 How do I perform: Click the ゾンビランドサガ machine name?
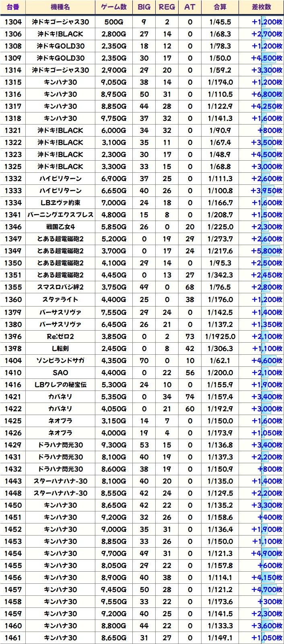(x=60, y=361)
